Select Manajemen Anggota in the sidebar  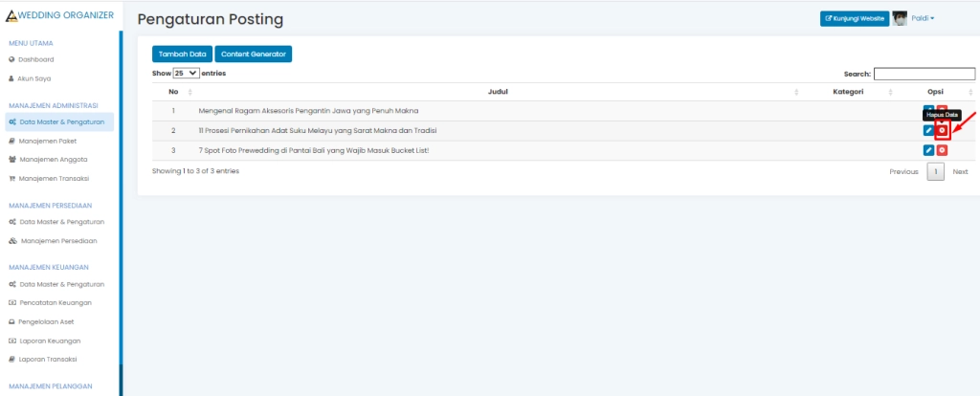pyautogui.click(x=54, y=160)
